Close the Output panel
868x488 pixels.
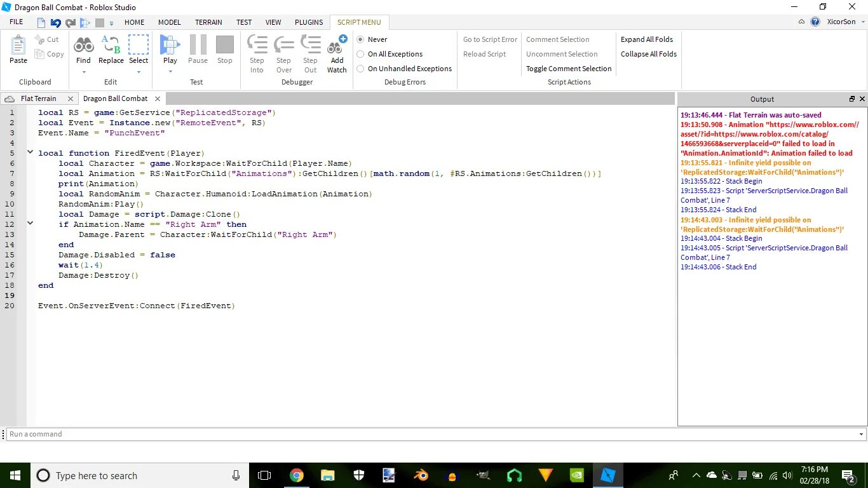(x=862, y=99)
